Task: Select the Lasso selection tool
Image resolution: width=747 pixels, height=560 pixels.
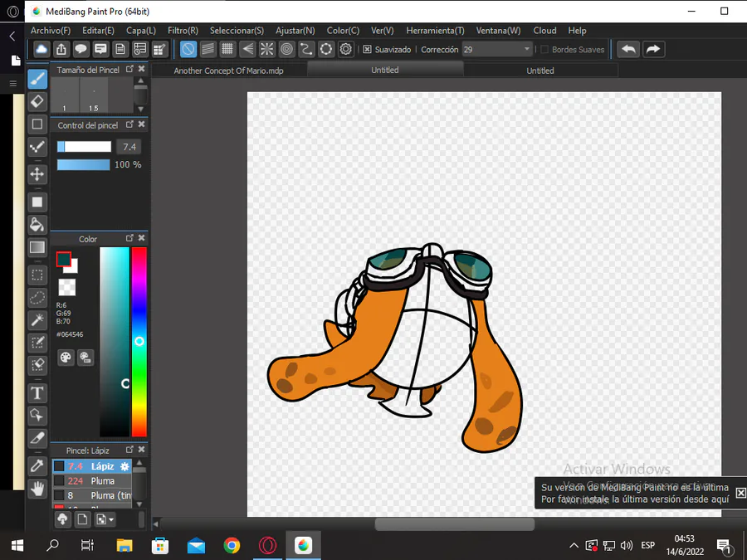Action: pyautogui.click(x=37, y=298)
